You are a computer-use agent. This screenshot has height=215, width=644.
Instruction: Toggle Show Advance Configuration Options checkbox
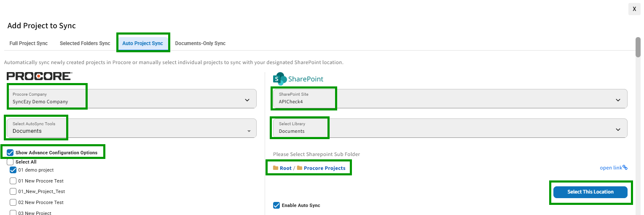click(x=11, y=153)
